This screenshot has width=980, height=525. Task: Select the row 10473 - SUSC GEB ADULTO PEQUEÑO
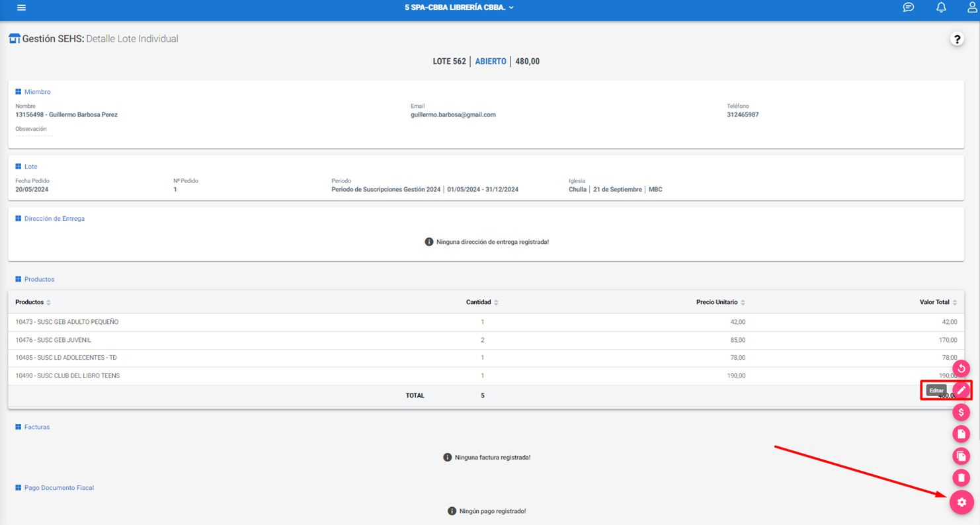click(486, 322)
